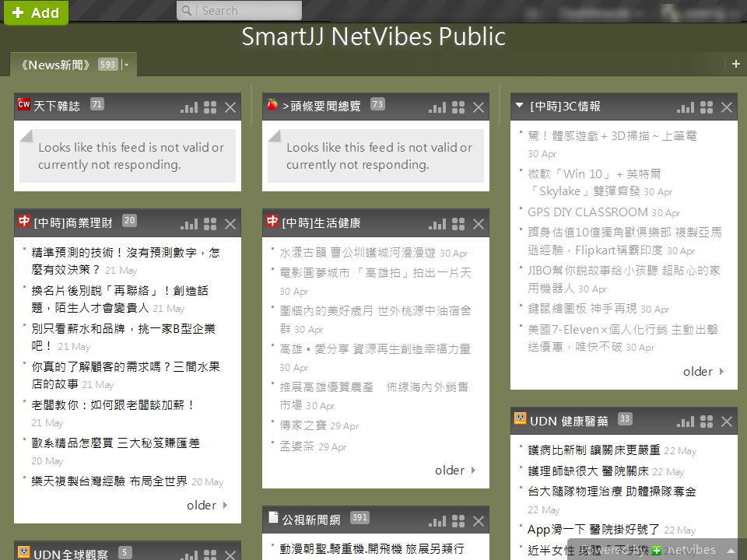The height and width of the screenshot is (560, 747).
Task: Close the UDN 健康醫藥 widget
Action: click(x=727, y=422)
